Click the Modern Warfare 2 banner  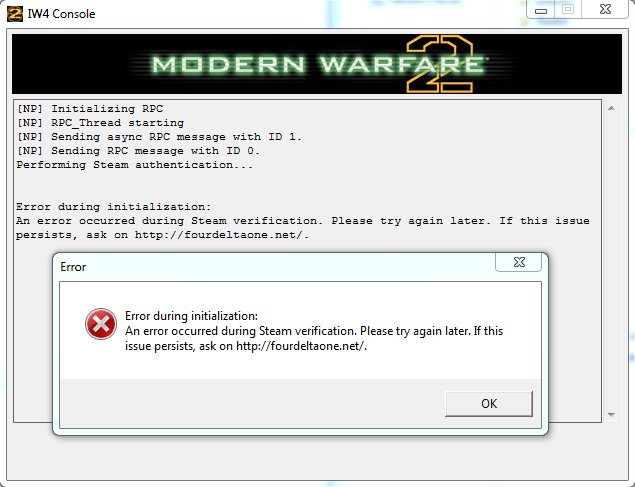point(317,64)
